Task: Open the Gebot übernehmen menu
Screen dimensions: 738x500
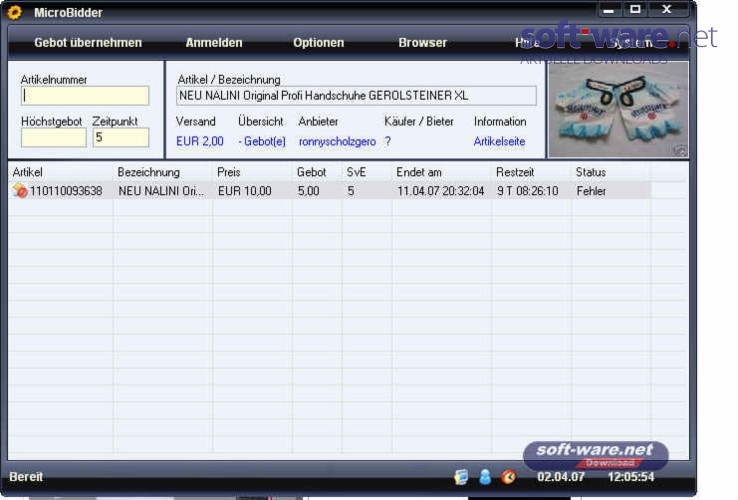Action: tap(88, 43)
